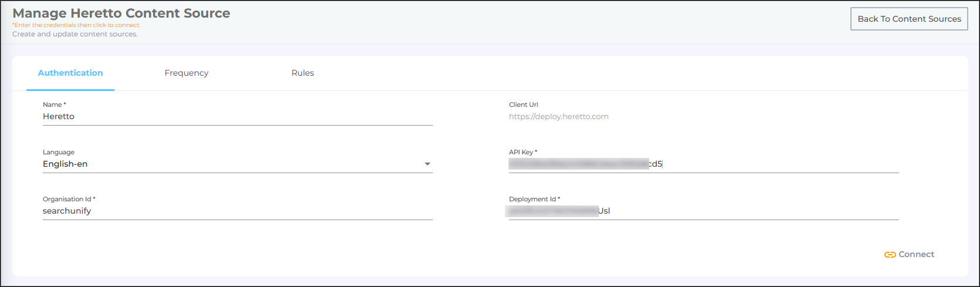This screenshot has width=980, height=287.
Task: Expand the Language dropdown arrow
Action: click(x=428, y=164)
